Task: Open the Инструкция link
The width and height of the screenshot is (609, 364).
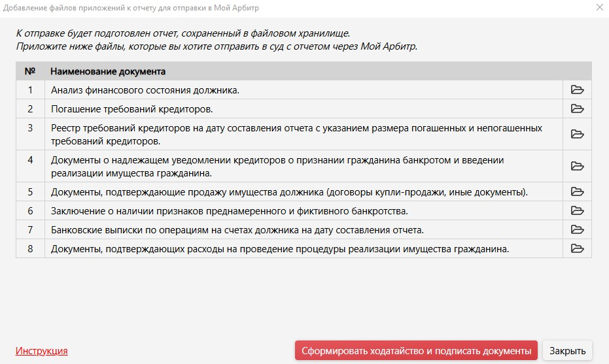Action: click(x=41, y=351)
